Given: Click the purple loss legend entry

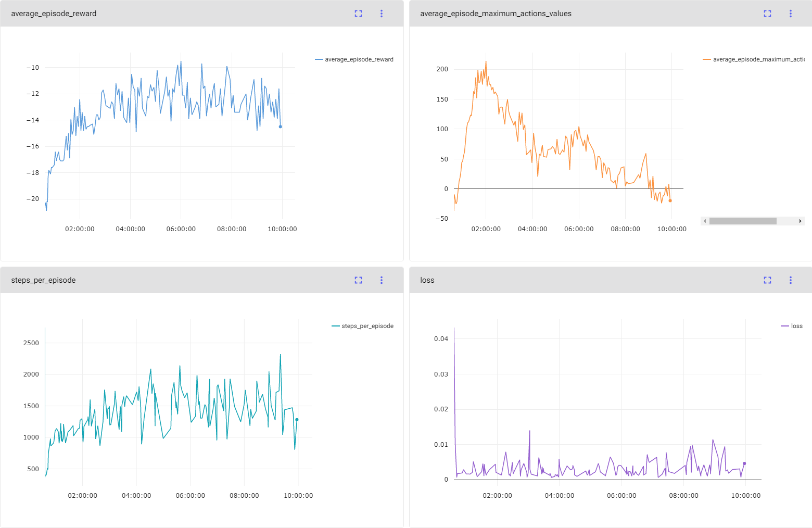Looking at the screenshot, I should tap(792, 326).
